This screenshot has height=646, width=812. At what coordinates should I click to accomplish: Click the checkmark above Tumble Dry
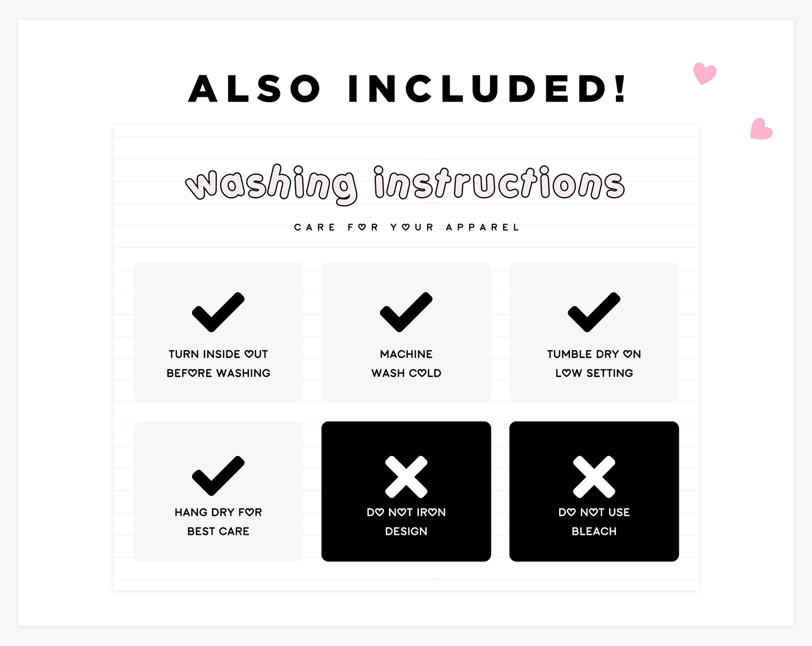point(594,312)
